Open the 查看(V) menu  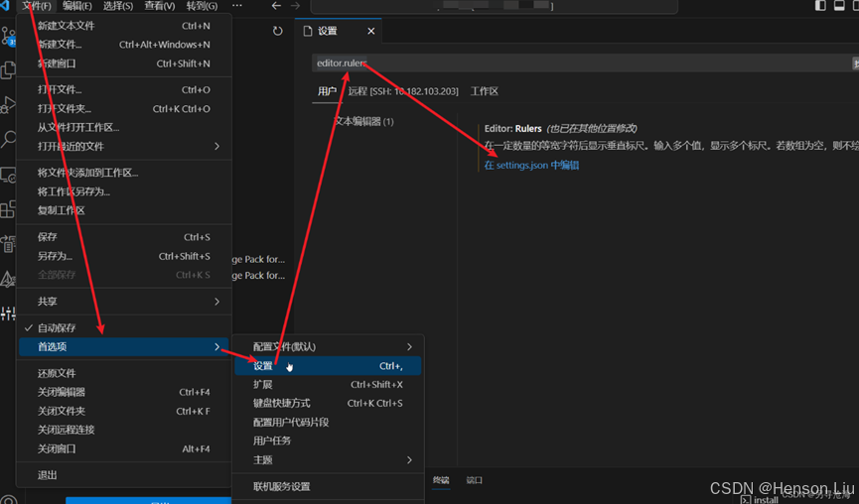(160, 6)
